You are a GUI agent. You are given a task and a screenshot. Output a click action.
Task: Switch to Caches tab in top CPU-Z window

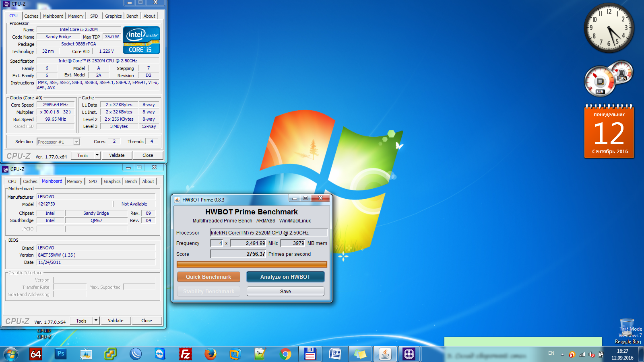31,16
